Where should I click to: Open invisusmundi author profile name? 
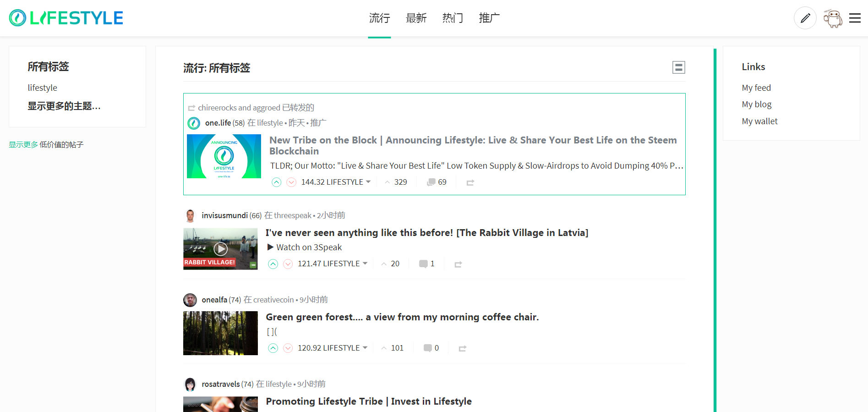pyautogui.click(x=224, y=216)
